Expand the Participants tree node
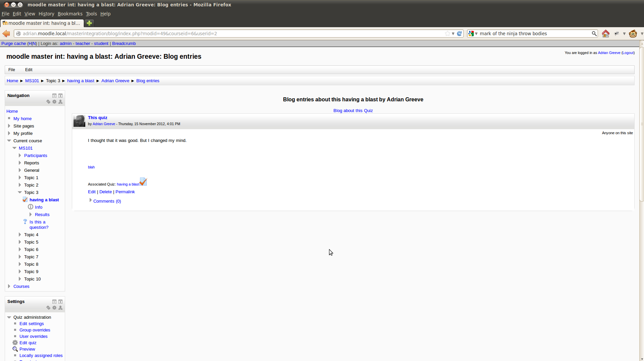Image resolution: width=644 pixels, height=361 pixels. tap(20, 156)
